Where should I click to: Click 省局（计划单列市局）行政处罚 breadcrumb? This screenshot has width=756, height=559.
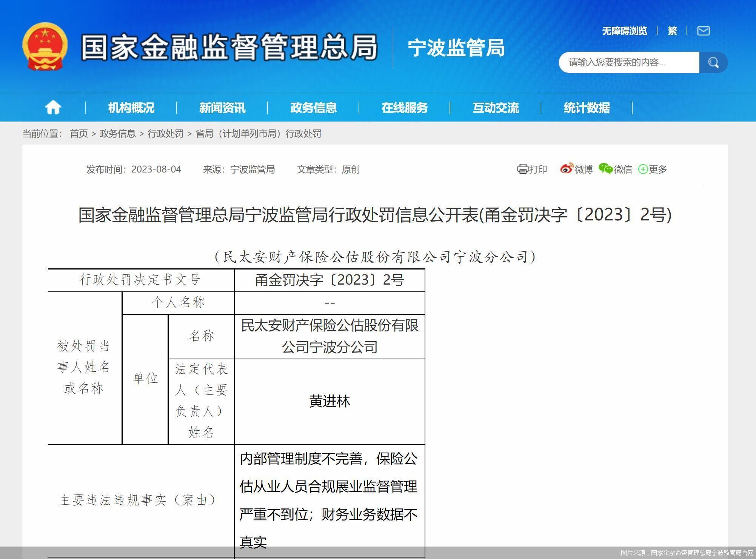click(x=259, y=134)
